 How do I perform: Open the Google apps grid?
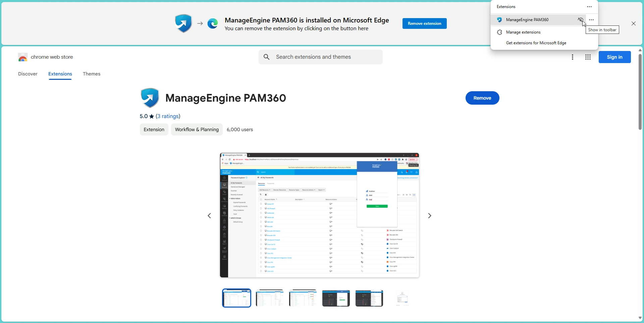tap(588, 57)
